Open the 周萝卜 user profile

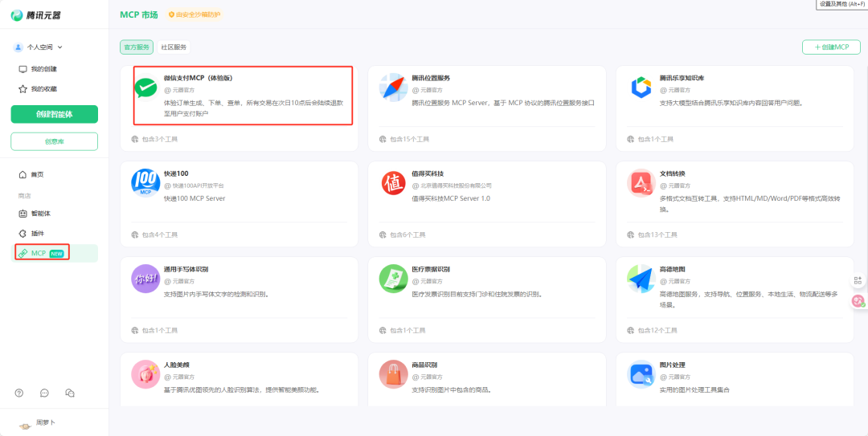point(39,423)
